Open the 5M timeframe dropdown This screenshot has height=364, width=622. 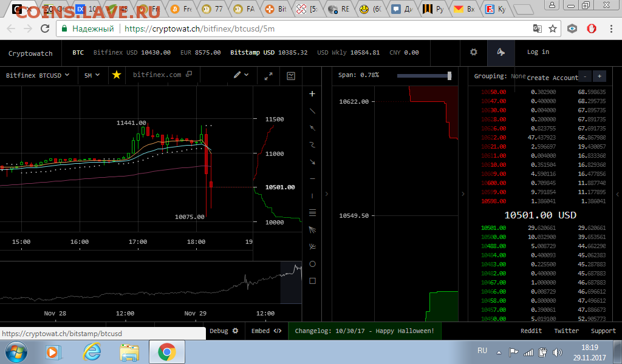click(x=92, y=75)
